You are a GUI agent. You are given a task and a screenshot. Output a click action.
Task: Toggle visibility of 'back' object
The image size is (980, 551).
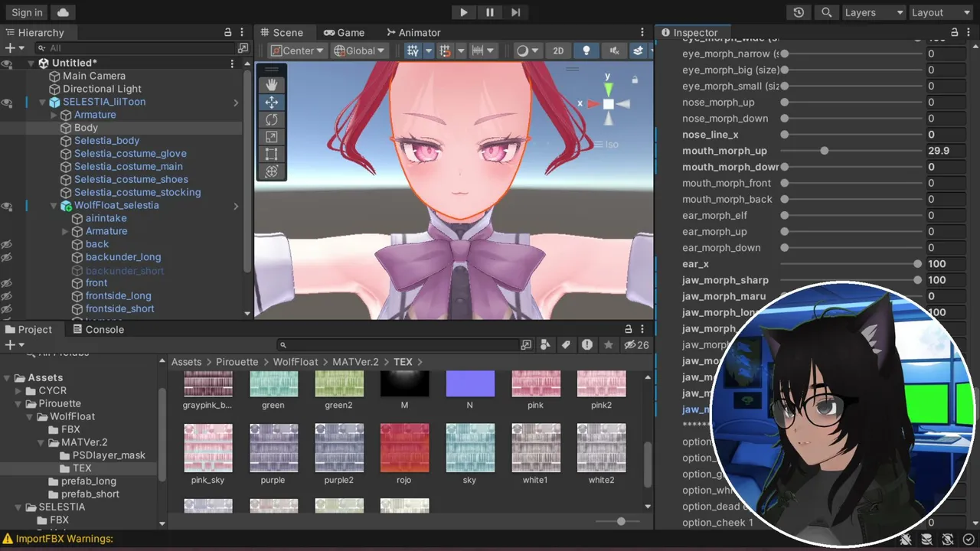pos(7,244)
